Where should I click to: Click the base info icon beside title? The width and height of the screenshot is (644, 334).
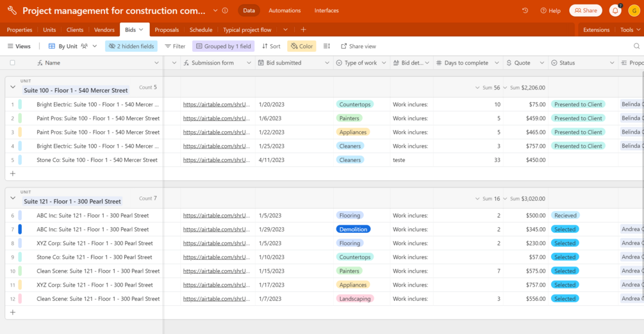[x=225, y=11]
